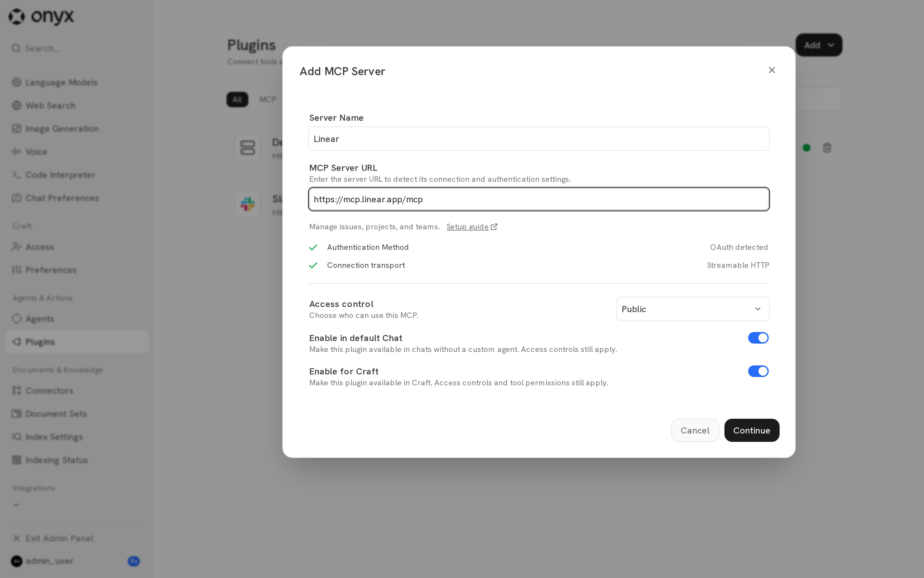
Task: Focus the MCP Server URL field
Action: (539, 199)
